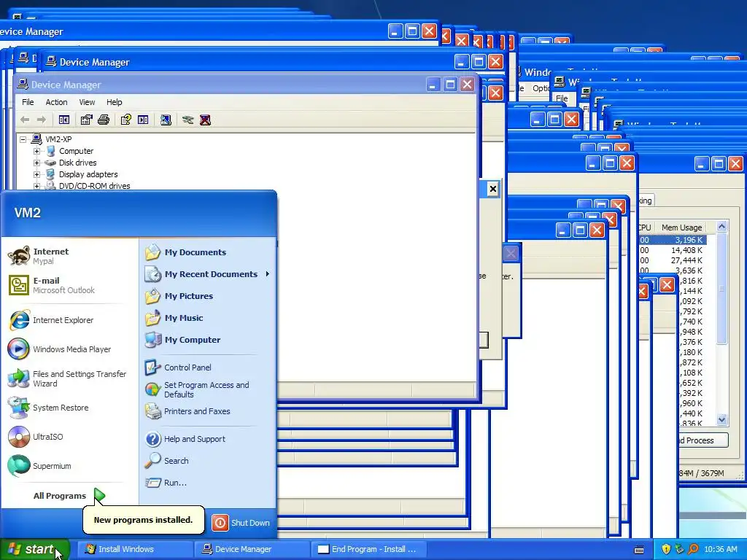
Task: Select the highlighted row showing 3,196 K
Action: [x=672, y=240]
